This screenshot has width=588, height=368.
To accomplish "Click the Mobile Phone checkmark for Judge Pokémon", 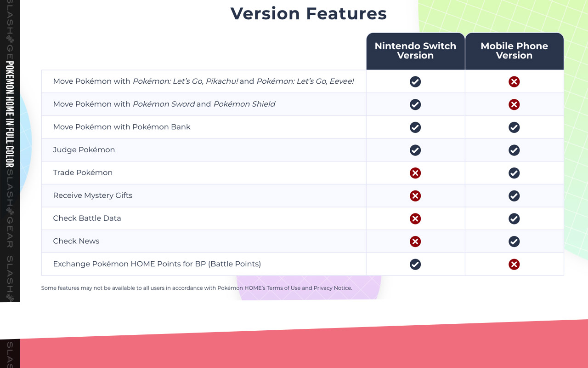I will pyautogui.click(x=514, y=150).
